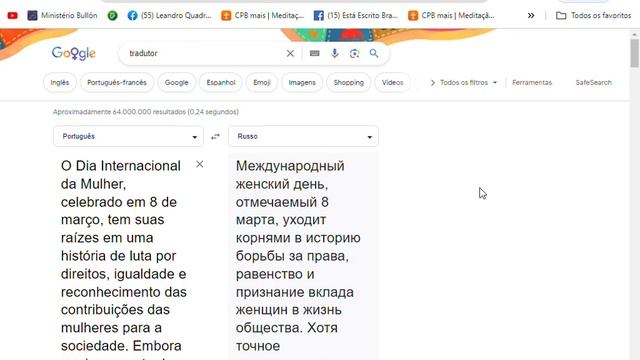Open the Ministério Bullón bookmark
640x360 pixels.
click(62, 16)
